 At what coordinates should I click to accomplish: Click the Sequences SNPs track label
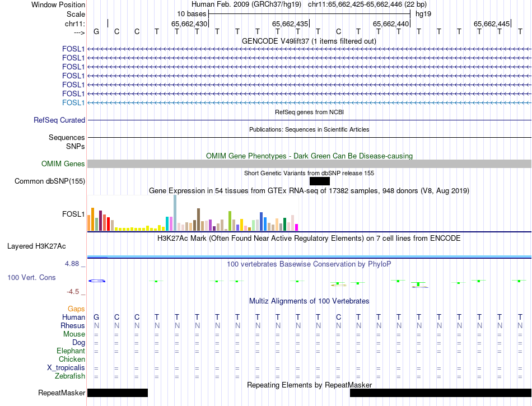pos(67,142)
